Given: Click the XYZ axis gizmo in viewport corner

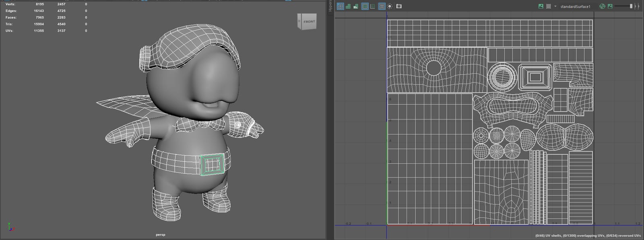Looking at the screenshot, I should click(10, 227).
